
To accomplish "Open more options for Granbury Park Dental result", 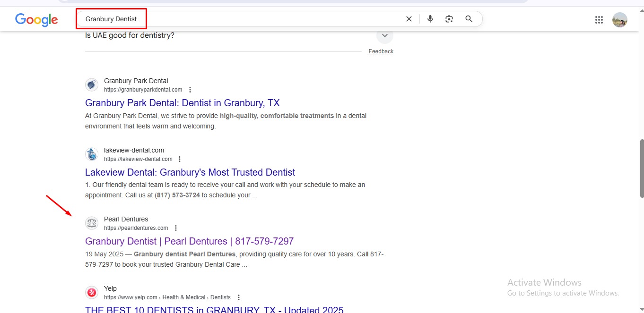I will 190,90.
